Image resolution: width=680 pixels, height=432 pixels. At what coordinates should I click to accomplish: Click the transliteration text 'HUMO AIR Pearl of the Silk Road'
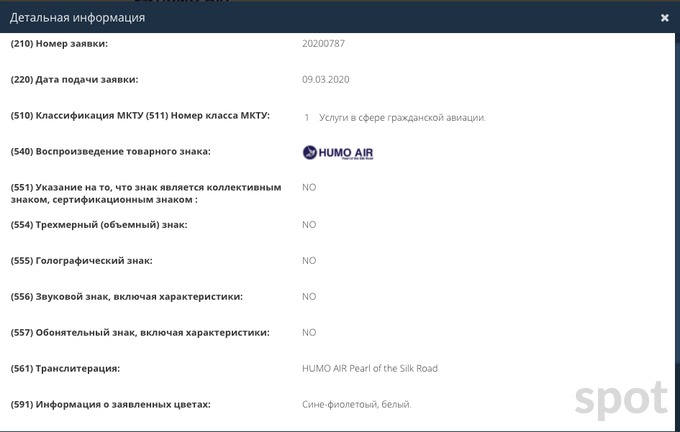point(369,368)
